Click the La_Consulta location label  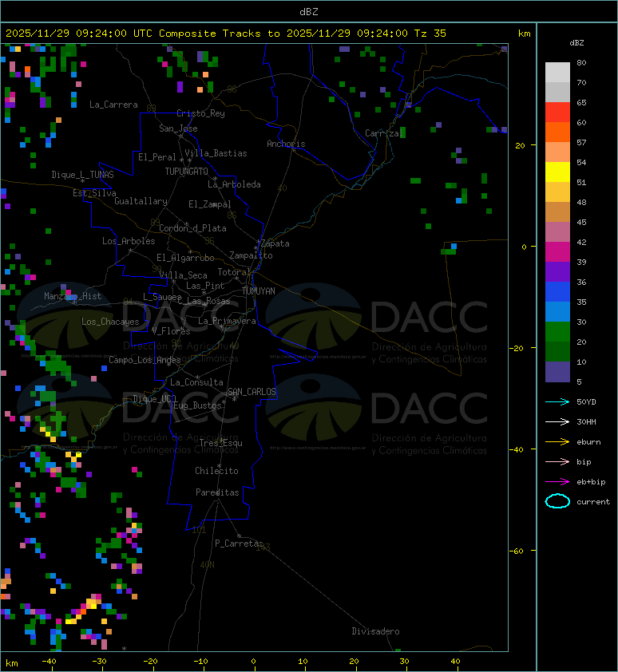pyautogui.click(x=197, y=382)
